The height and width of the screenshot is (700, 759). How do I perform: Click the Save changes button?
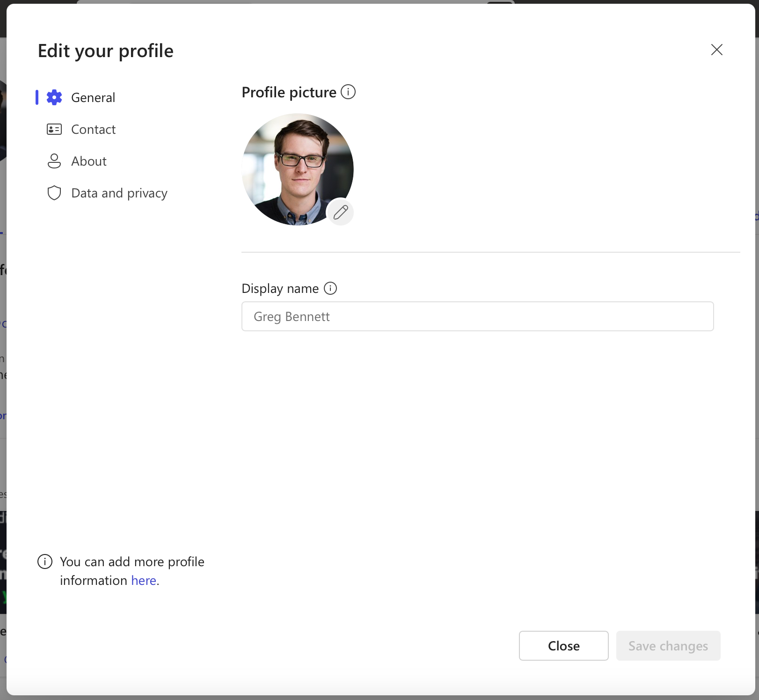click(x=668, y=646)
